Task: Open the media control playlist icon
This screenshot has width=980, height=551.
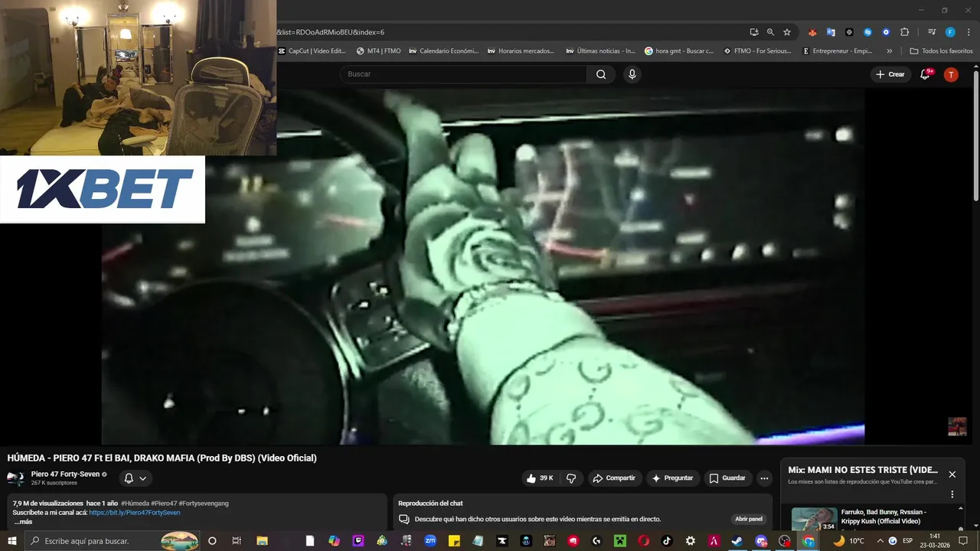Action: click(x=932, y=32)
